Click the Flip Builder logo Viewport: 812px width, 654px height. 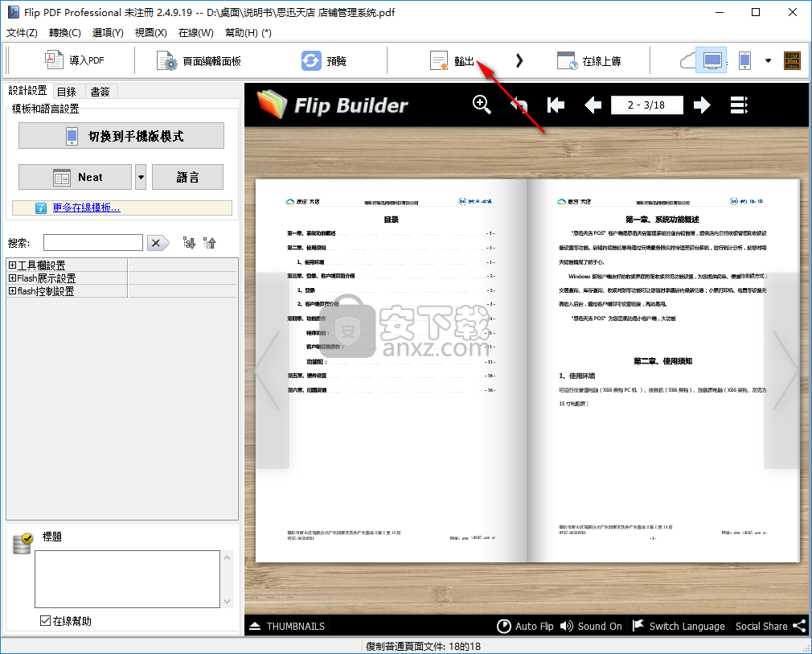click(332, 105)
